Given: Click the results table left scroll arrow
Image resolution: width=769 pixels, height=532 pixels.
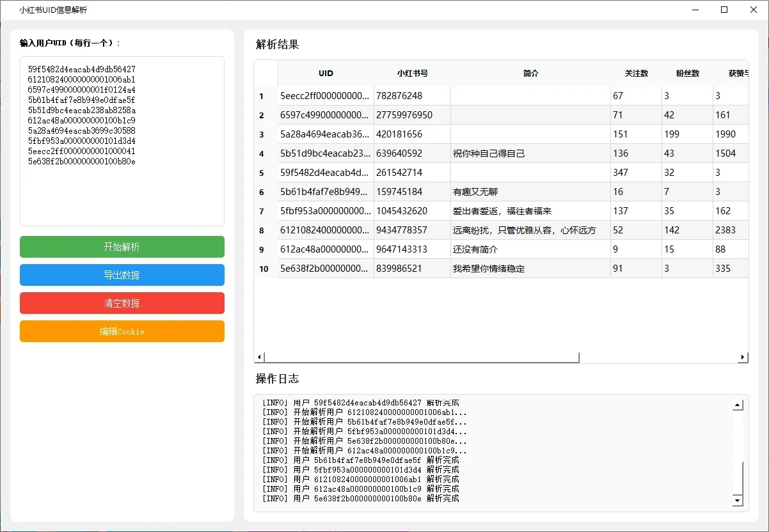Looking at the screenshot, I should pyautogui.click(x=259, y=357).
